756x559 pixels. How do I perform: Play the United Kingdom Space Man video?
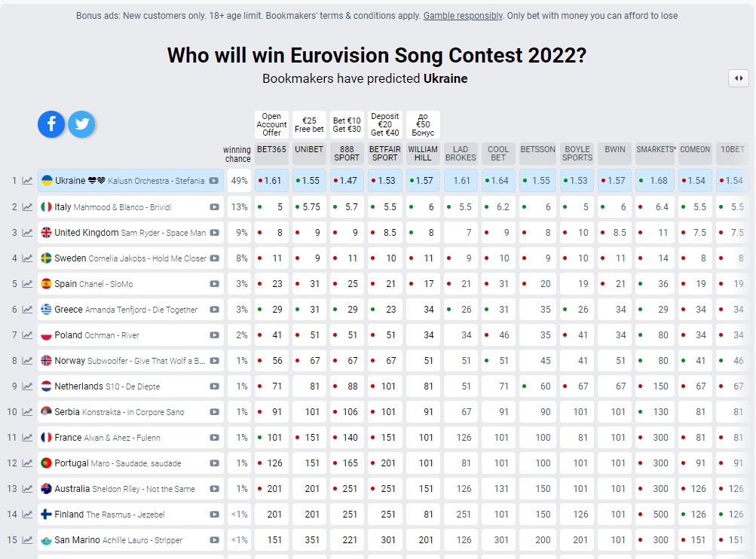pos(214,233)
